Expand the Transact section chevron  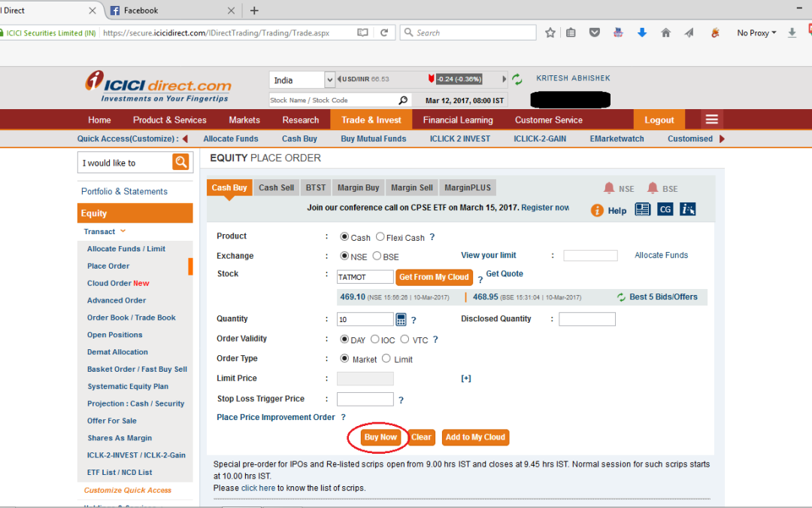(x=123, y=231)
